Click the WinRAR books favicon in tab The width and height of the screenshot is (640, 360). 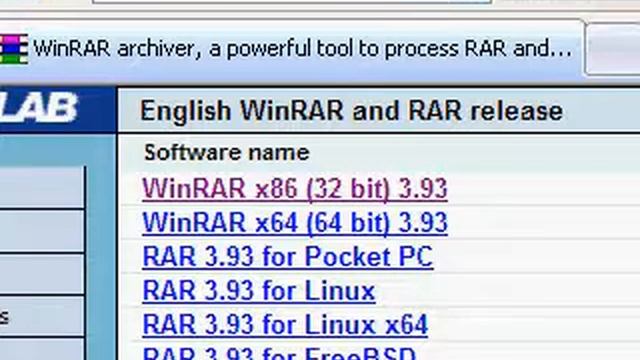point(14,49)
